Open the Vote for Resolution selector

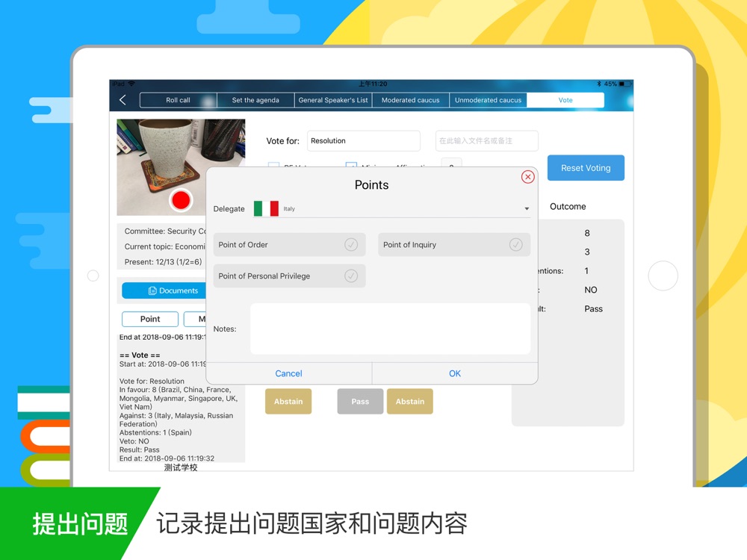coord(364,141)
